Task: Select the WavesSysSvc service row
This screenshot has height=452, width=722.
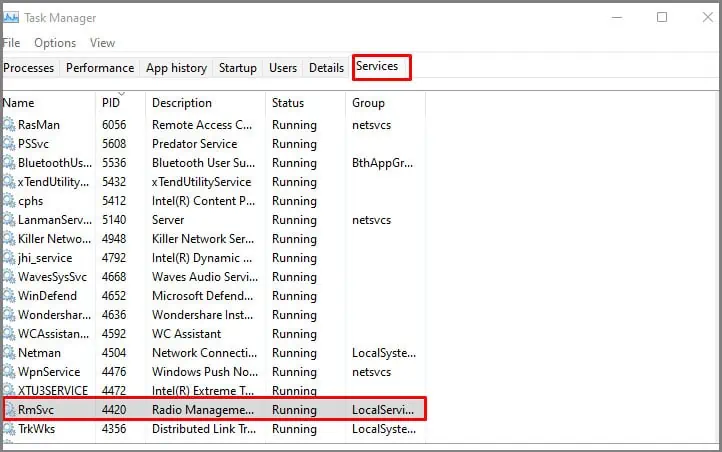Action: 214,277
